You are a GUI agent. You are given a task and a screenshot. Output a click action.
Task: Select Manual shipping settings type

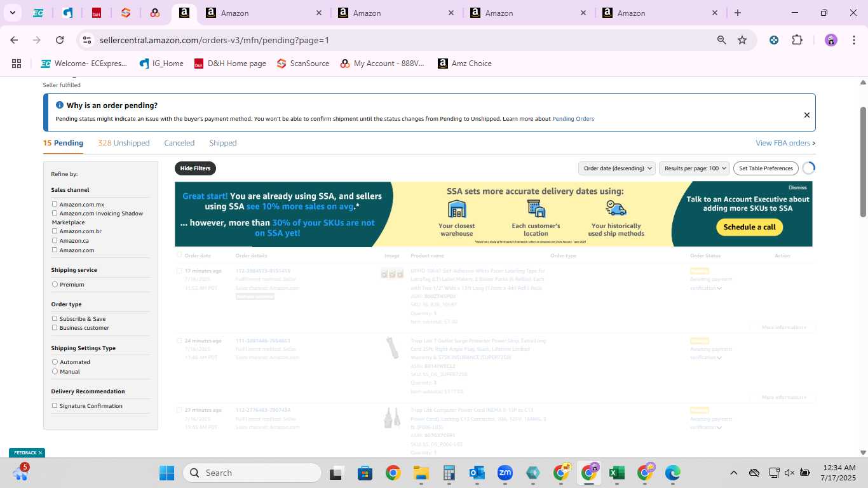pos(55,371)
